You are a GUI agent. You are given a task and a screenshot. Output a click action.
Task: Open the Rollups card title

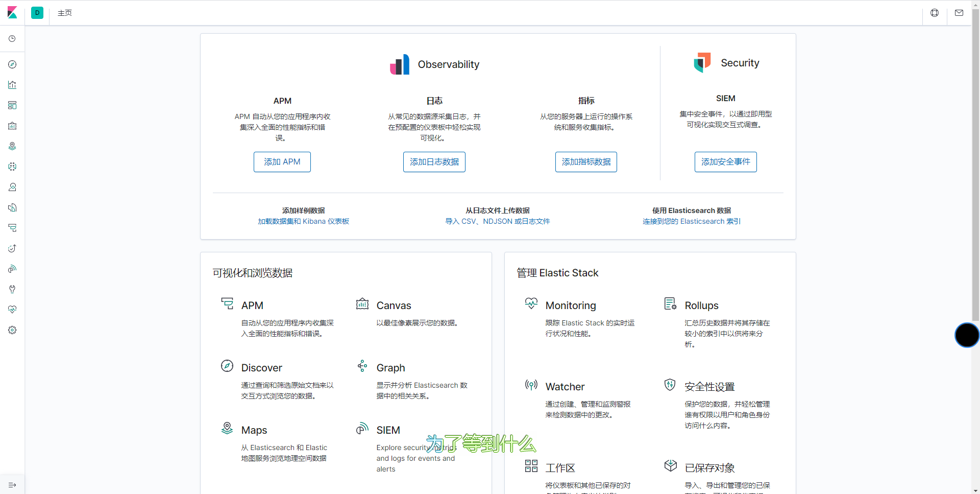tap(702, 305)
